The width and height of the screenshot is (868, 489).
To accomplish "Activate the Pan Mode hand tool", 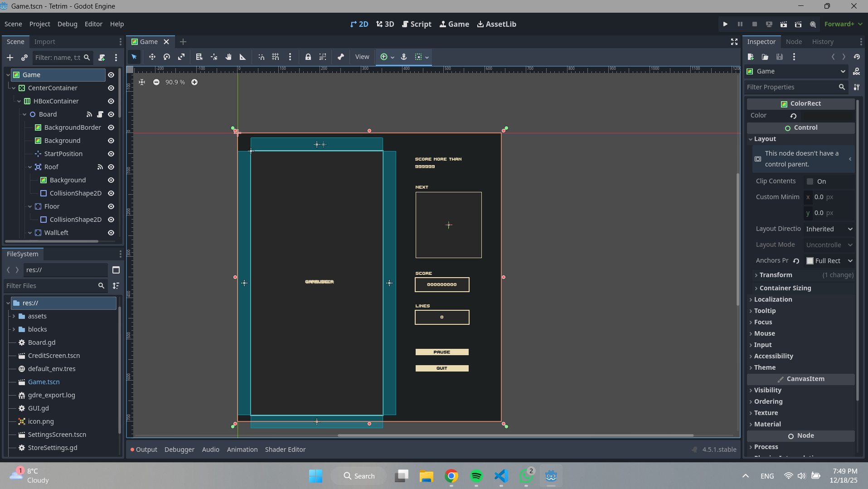I will coord(228,57).
